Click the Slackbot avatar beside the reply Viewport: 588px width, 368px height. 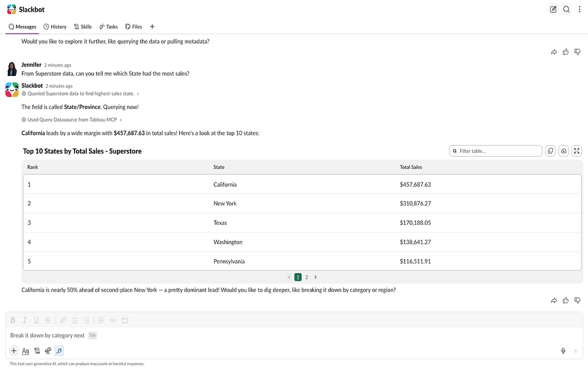12,89
